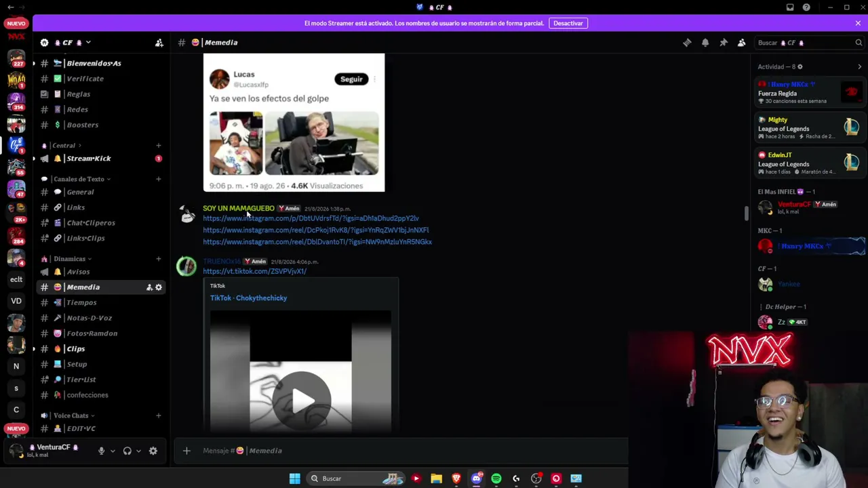Open user settings gear
Viewport: 868px width, 488px height.
153,451
